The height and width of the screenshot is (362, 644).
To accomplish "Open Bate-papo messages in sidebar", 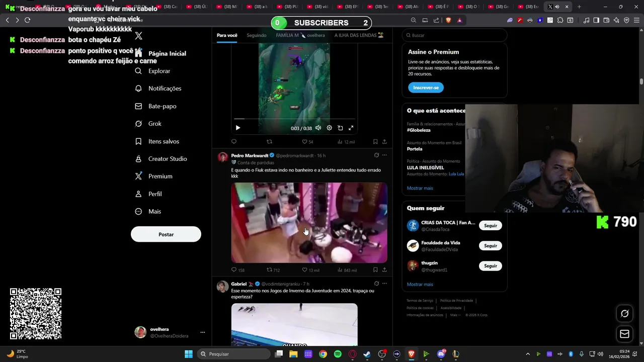I will [155, 106].
